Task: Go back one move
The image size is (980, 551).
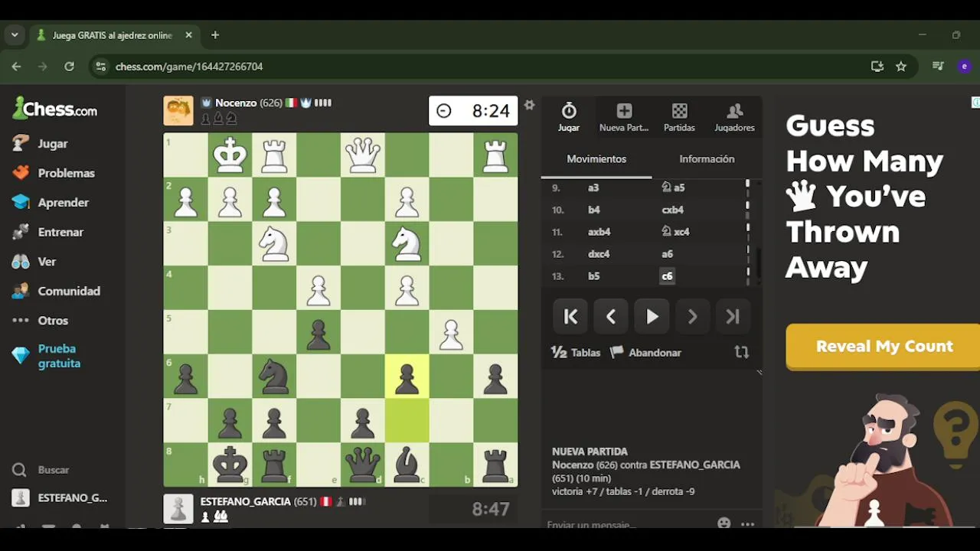Action: click(611, 317)
